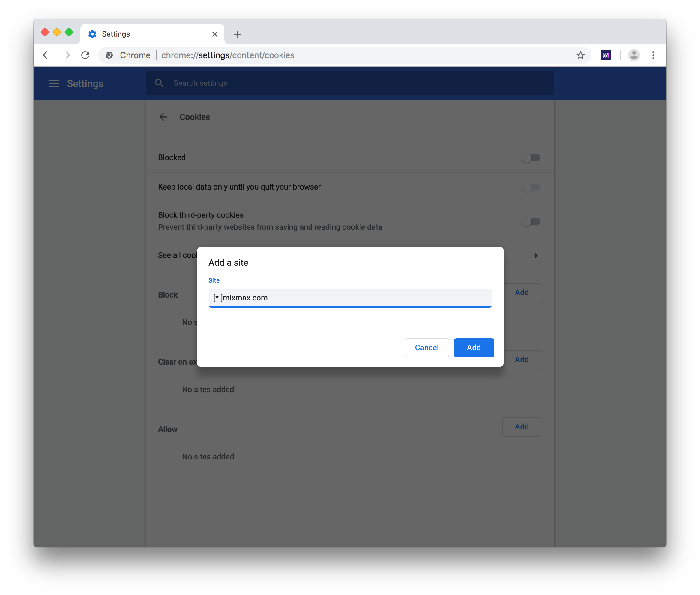Click the Site input field
The height and width of the screenshot is (595, 700).
point(350,297)
